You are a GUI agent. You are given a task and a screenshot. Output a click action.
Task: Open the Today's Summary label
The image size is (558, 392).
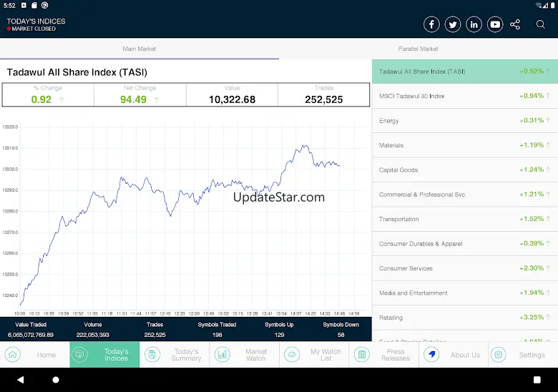186,355
